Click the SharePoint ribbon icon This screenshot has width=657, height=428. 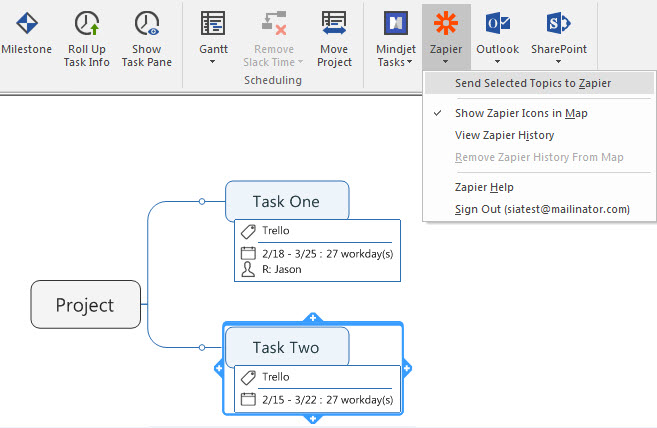tap(559, 23)
